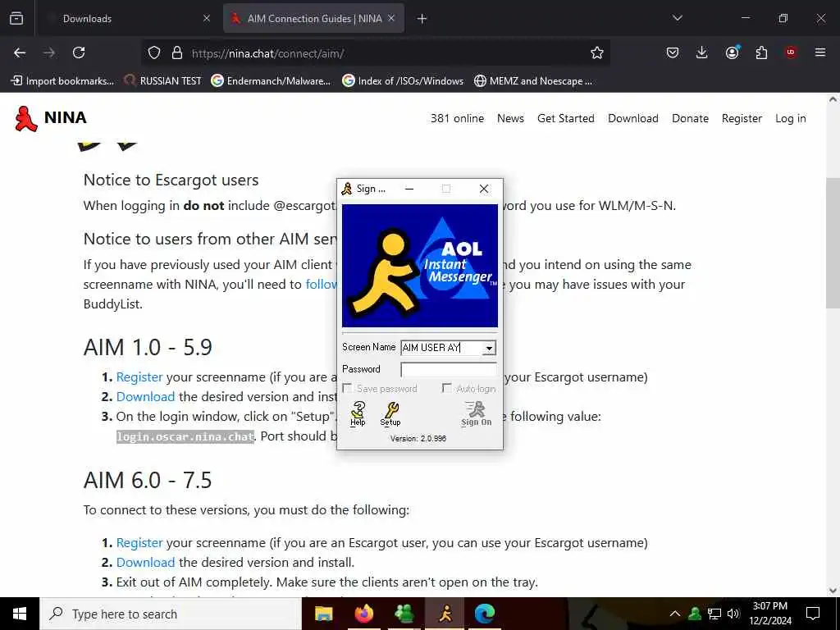This screenshot has width=840, height=630.
Task: Open Index of /ISOs/Windows bookmark
Action: (x=403, y=81)
